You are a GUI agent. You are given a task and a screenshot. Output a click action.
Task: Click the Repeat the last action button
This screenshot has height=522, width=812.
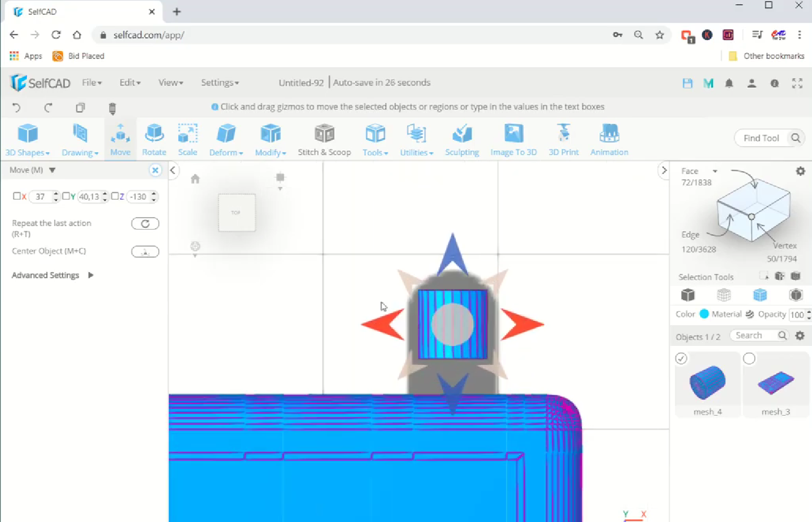[145, 224]
